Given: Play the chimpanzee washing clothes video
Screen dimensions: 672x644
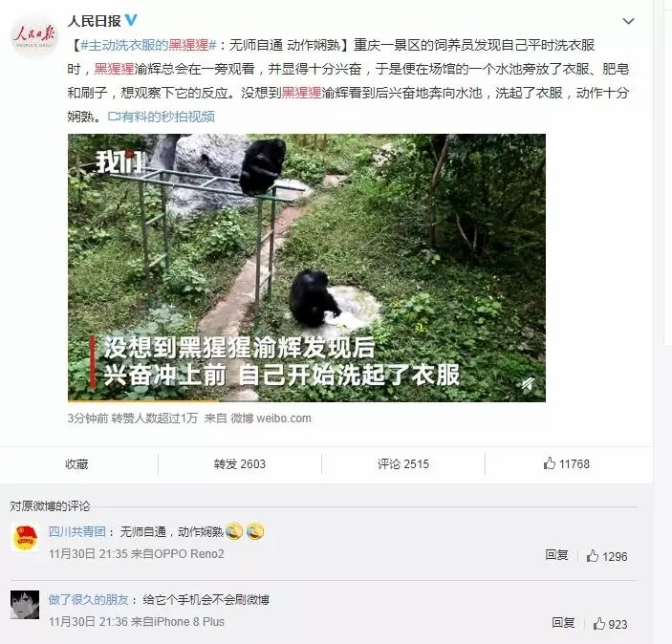Looking at the screenshot, I should (x=307, y=268).
